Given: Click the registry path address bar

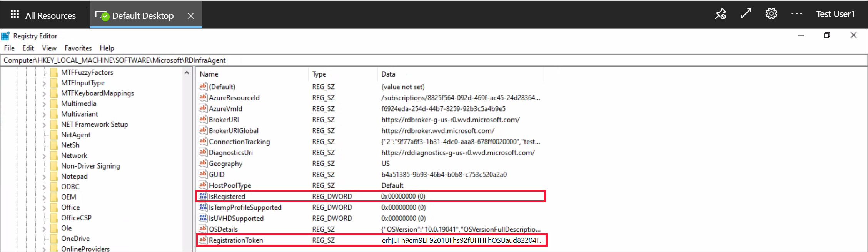Looking at the screenshot, I should tap(434, 60).
